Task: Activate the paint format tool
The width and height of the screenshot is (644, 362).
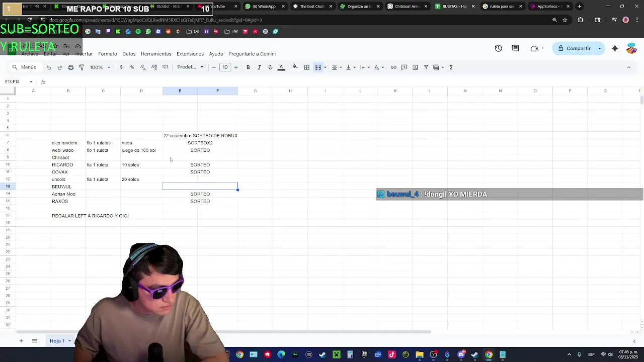Action: click(x=82, y=67)
